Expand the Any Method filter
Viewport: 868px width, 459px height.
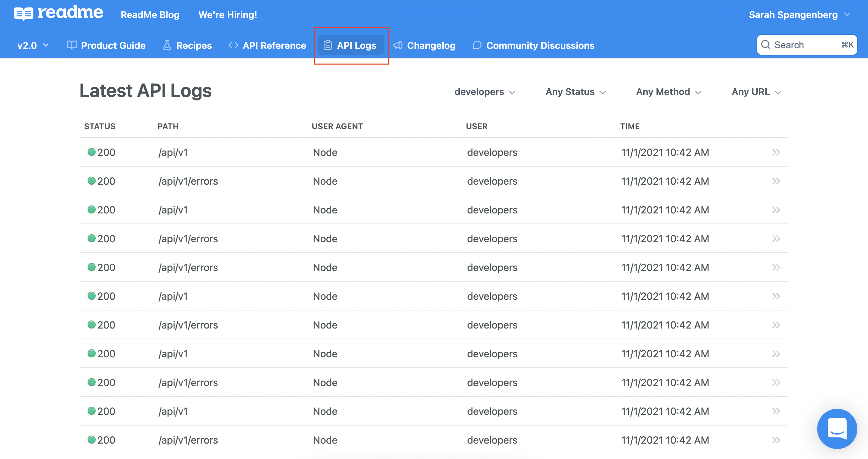668,92
